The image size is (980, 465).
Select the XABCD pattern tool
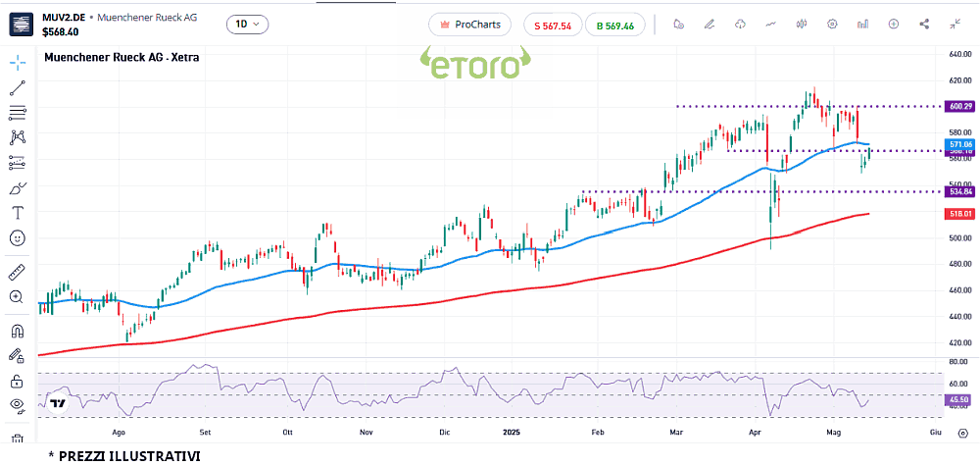coord(18,137)
